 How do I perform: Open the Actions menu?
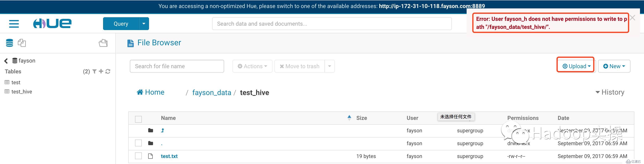[x=252, y=66]
